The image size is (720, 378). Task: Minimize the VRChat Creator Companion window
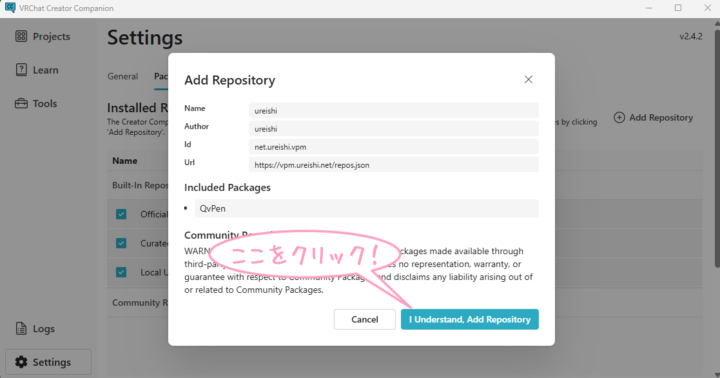(649, 8)
